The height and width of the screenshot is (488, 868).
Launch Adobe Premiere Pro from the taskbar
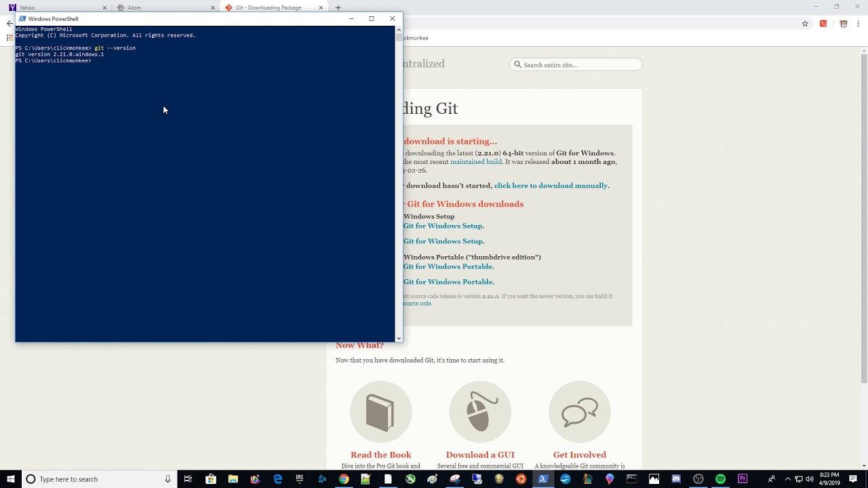(x=743, y=479)
